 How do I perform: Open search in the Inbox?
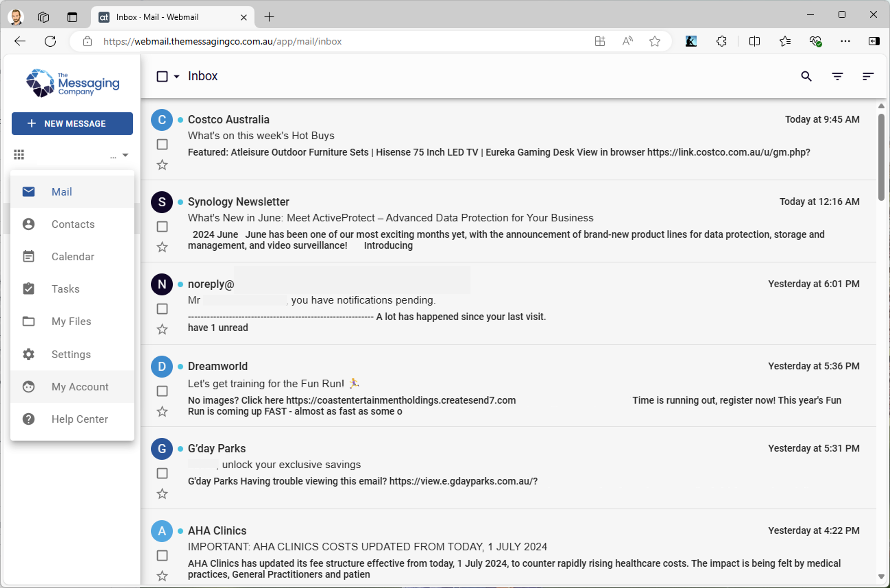tap(806, 76)
